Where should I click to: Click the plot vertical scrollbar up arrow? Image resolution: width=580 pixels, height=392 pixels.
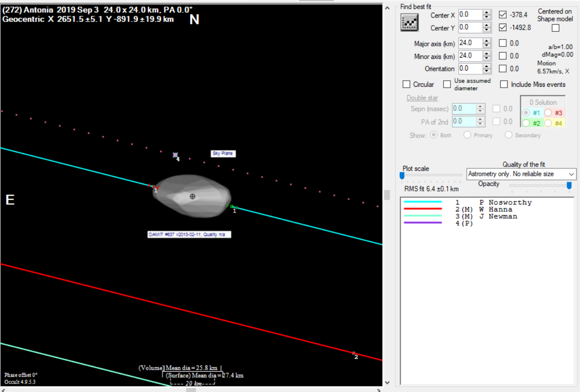387,8
